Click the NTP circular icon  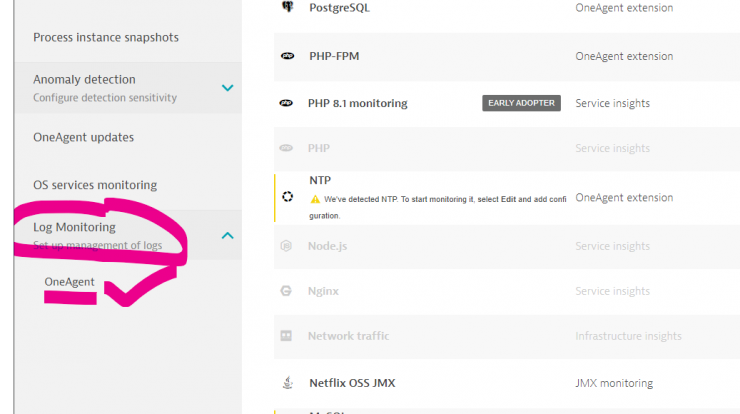click(x=287, y=196)
